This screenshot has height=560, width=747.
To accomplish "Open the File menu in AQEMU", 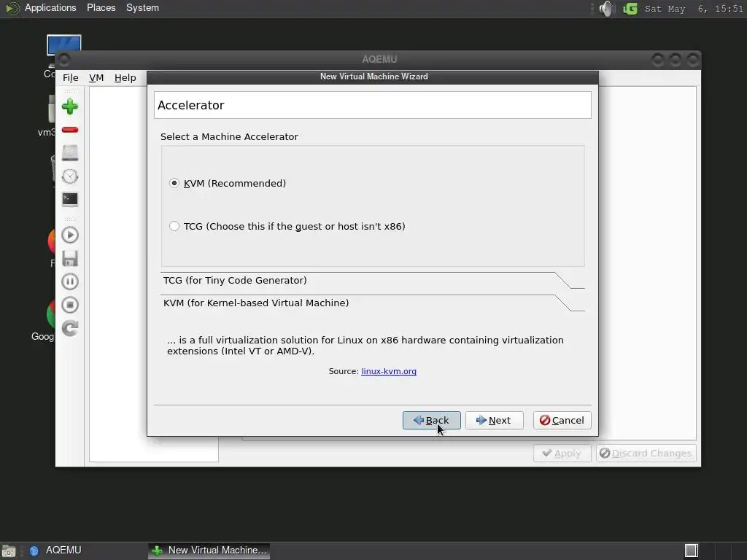I will [x=71, y=77].
